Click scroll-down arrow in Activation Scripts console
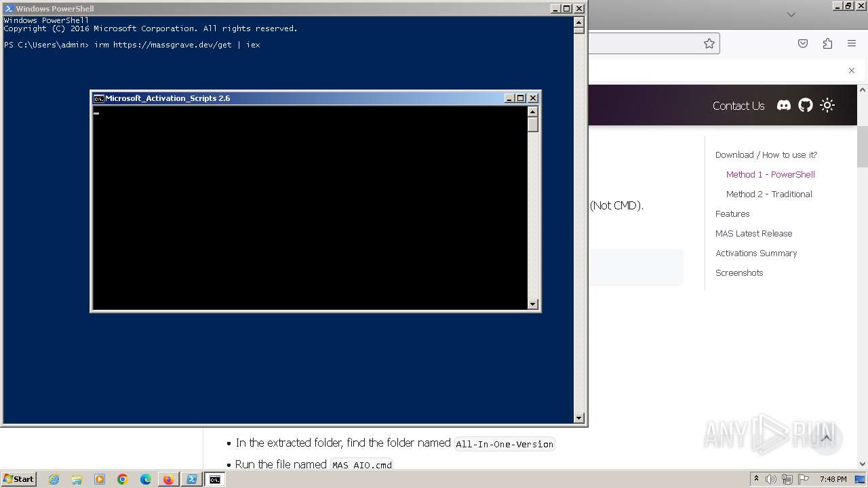This screenshot has height=488, width=868. [533, 304]
